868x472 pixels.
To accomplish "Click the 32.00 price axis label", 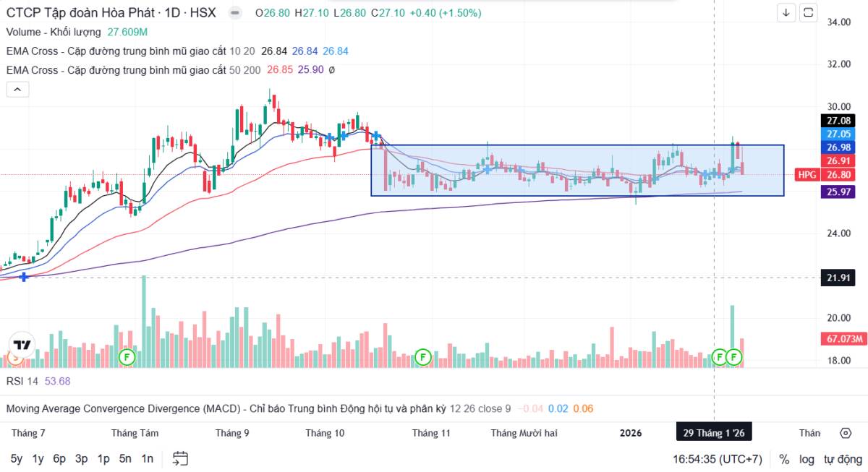I will tap(838, 64).
